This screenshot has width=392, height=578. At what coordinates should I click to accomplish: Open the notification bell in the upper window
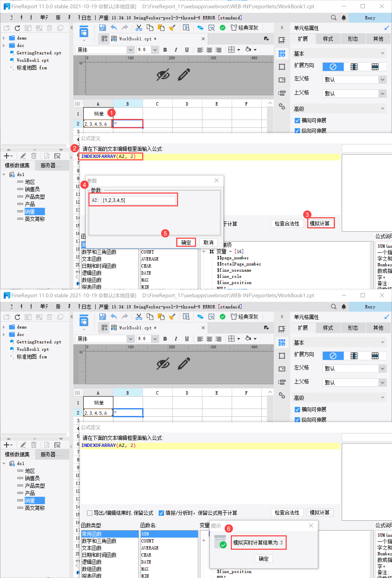(x=344, y=18)
